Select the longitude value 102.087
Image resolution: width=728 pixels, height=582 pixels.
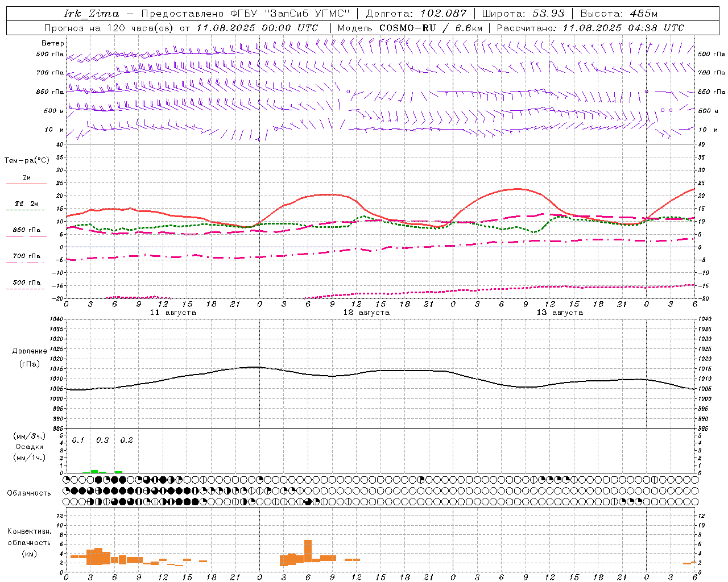point(444,14)
